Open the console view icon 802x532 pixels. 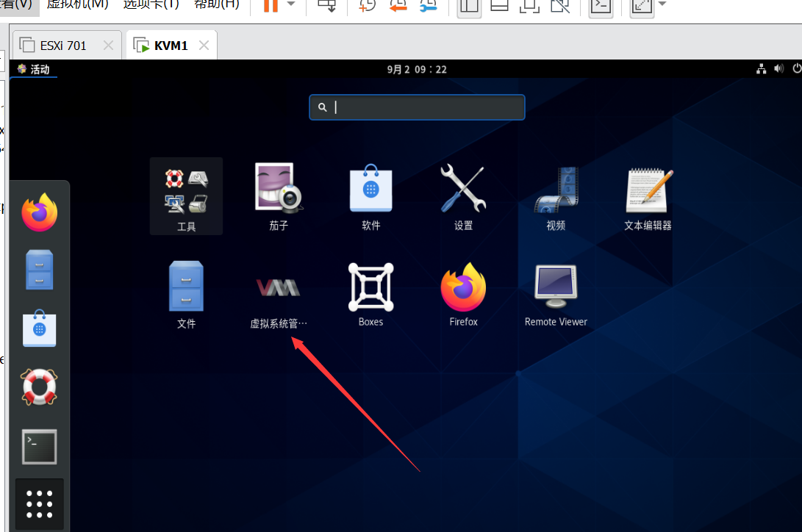point(601,6)
